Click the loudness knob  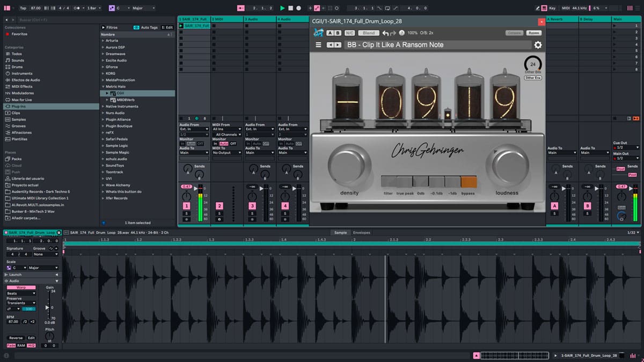[x=507, y=167]
